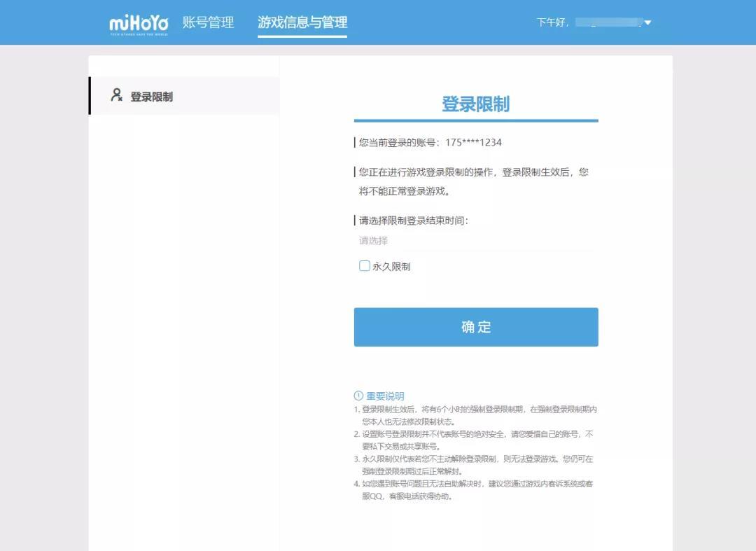Screen dimensions: 756x551
Task: Click the 重要说明 info icon
Action: point(358,396)
